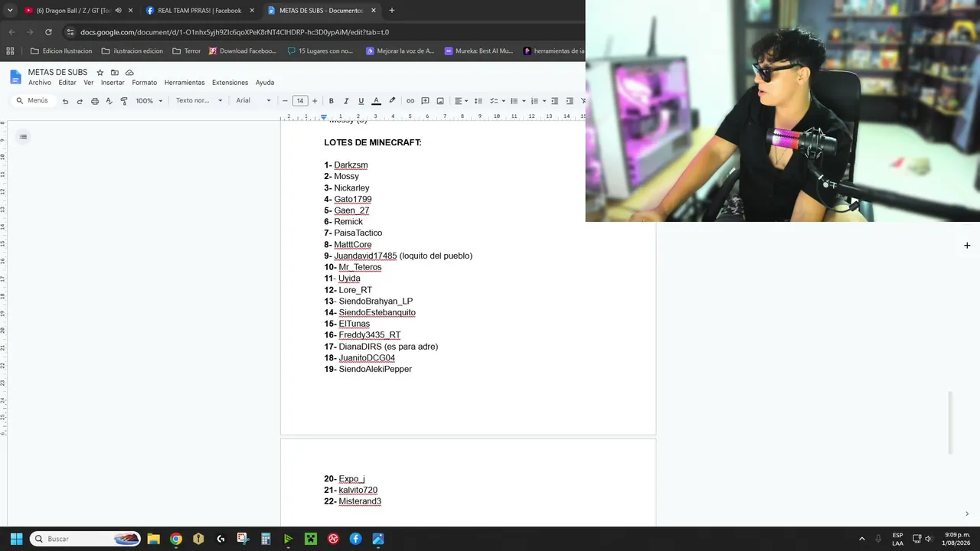The image size is (980, 551).
Task: Check the cloud save status icon
Action: click(x=129, y=73)
